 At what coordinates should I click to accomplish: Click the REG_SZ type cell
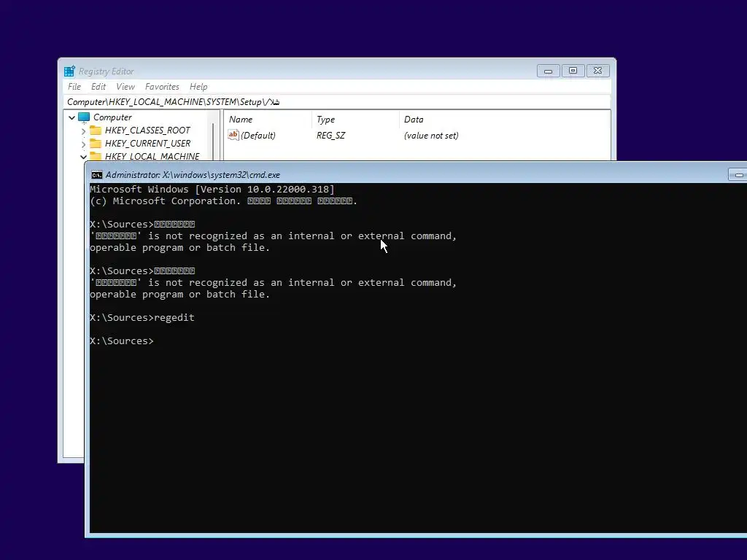click(330, 135)
